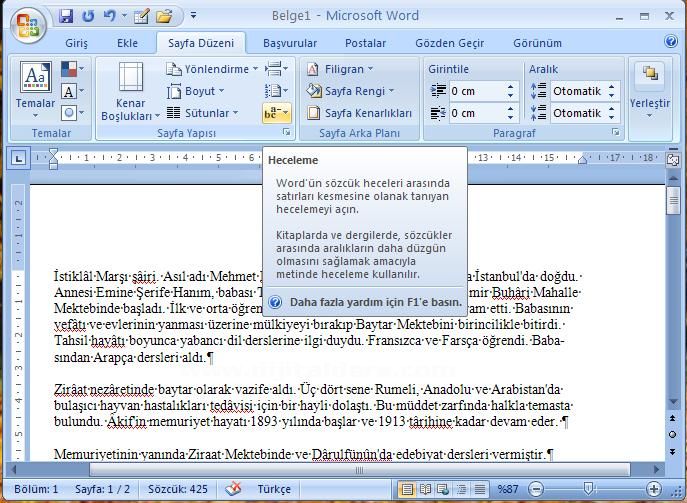Click Sayfa: 1 / 2 in status bar
This screenshot has width=687, height=503.
pyautogui.click(x=102, y=489)
